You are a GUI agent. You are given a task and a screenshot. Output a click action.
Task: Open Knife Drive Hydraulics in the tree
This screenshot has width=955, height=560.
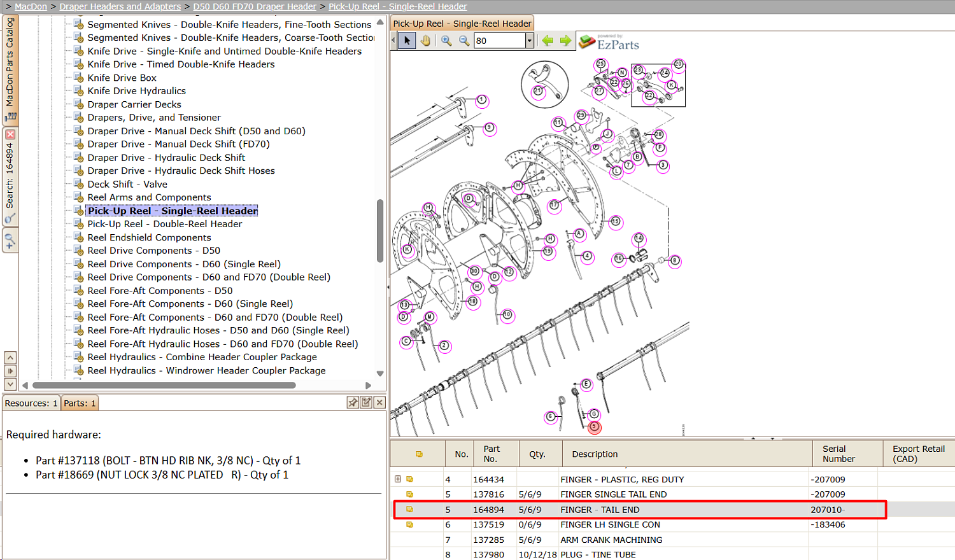click(137, 91)
